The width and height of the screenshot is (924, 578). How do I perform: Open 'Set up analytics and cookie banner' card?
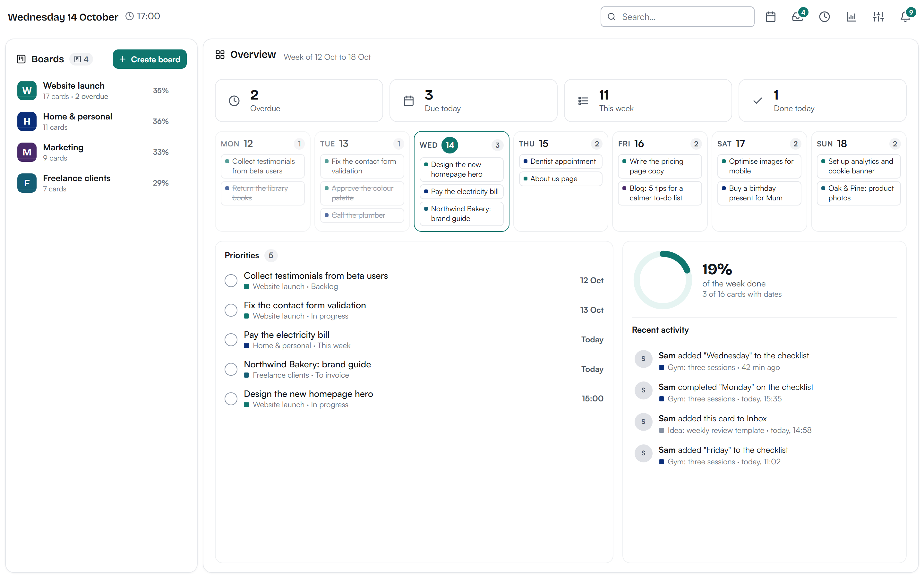(858, 166)
